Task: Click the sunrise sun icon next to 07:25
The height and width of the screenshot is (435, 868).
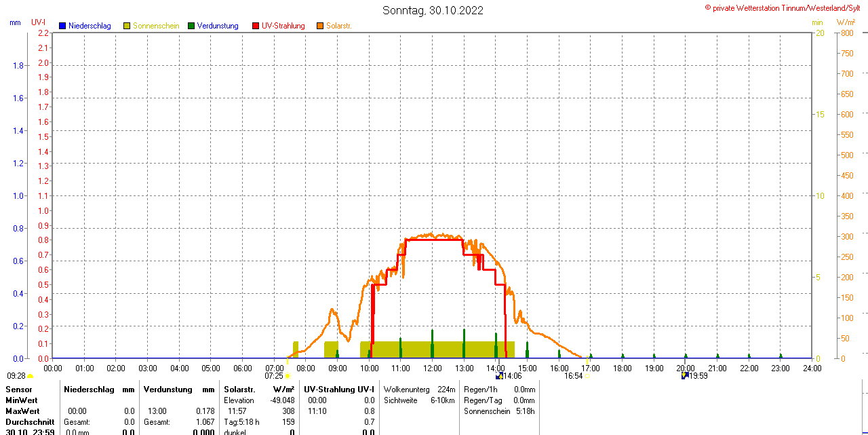Action: 288,376
